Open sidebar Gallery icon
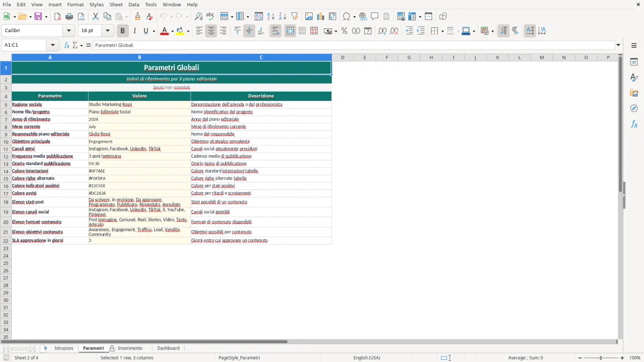The width and height of the screenshot is (644, 362). coord(634,93)
